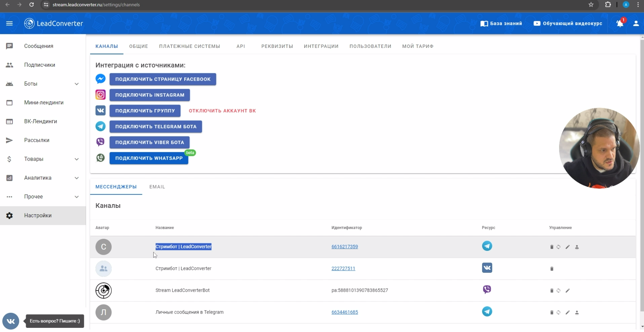
Task: Click the WhatsApp source icon
Action: [x=100, y=158]
